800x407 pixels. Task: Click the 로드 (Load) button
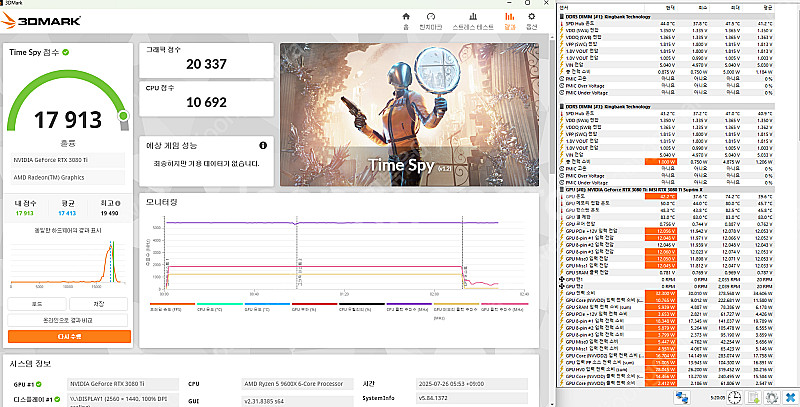coord(37,303)
